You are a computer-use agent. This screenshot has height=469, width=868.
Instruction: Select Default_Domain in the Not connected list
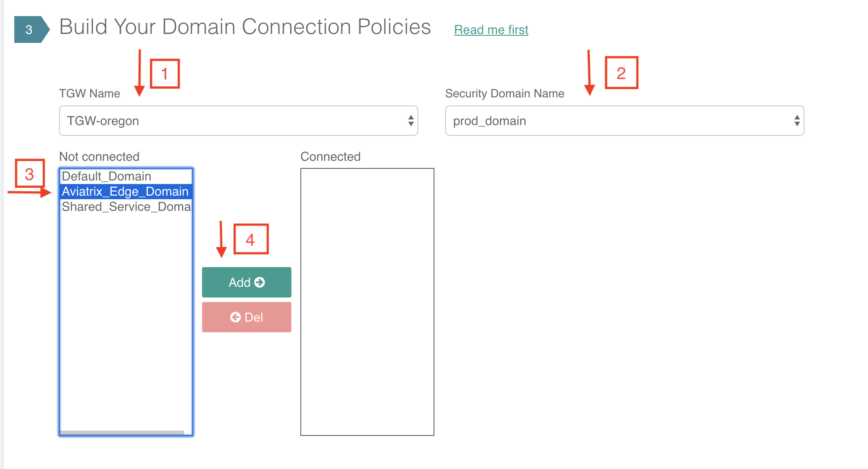point(106,176)
